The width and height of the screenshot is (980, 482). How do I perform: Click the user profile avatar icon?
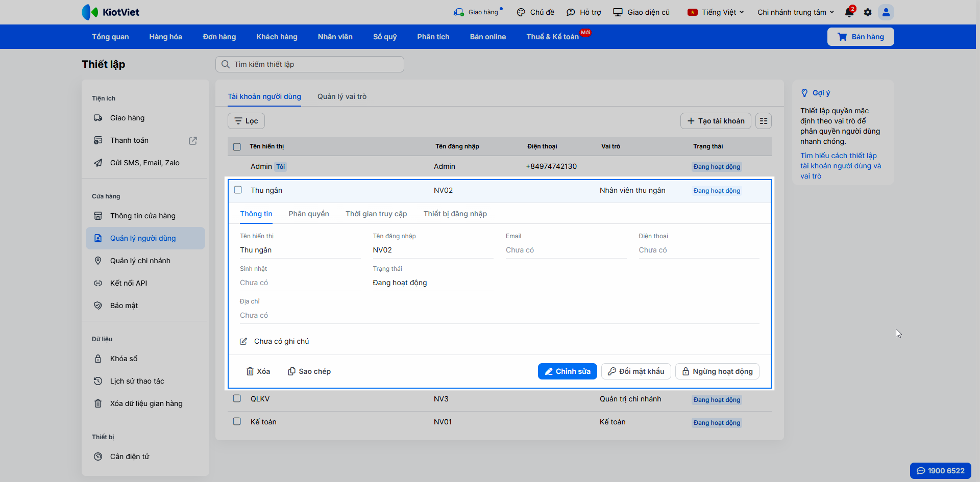(886, 12)
